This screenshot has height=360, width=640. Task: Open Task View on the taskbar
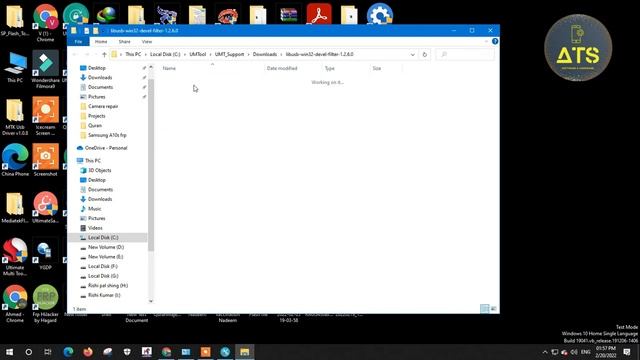click(x=48, y=352)
